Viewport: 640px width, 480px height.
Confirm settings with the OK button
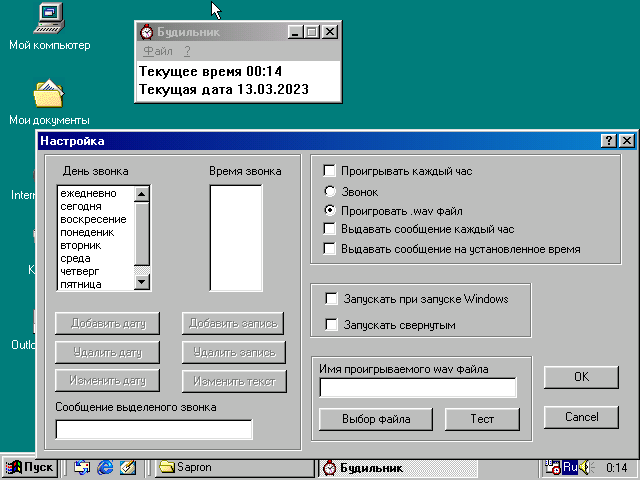(x=581, y=377)
